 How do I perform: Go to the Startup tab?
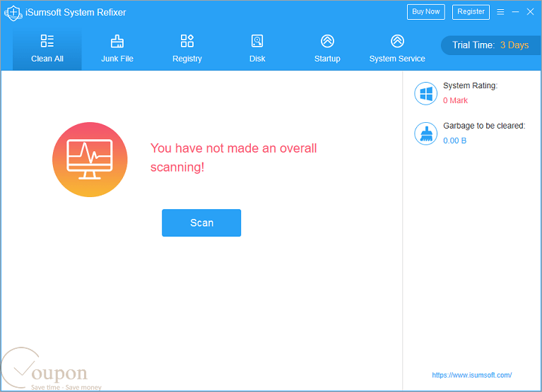(327, 49)
